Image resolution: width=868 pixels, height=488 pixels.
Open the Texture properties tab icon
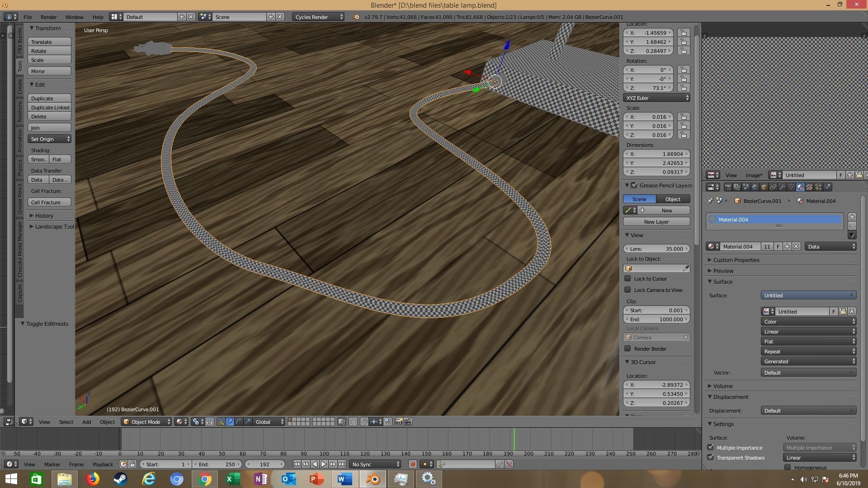(809, 187)
